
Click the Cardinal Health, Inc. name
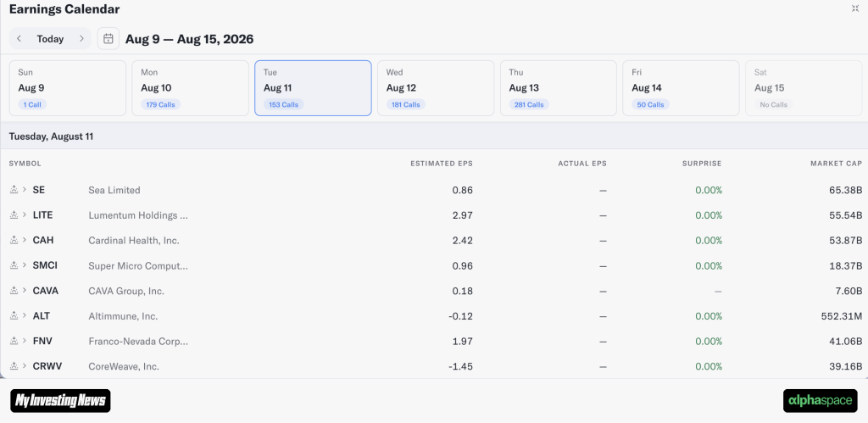pos(134,240)
